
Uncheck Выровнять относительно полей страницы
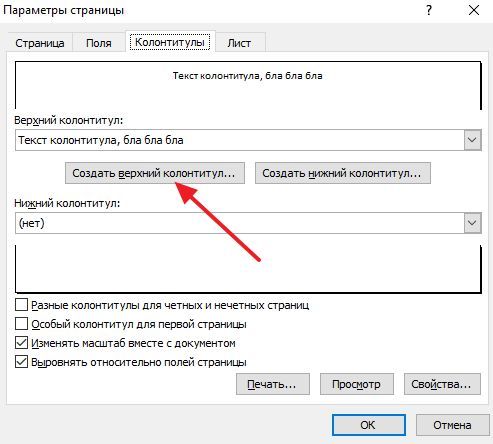point(21,362)
